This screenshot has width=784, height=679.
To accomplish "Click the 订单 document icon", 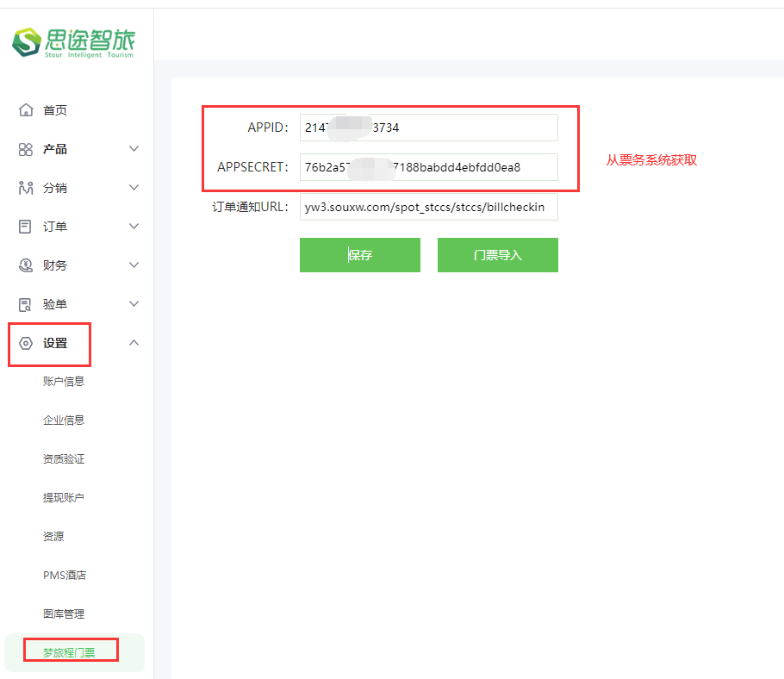I will [x=26, y=227].
